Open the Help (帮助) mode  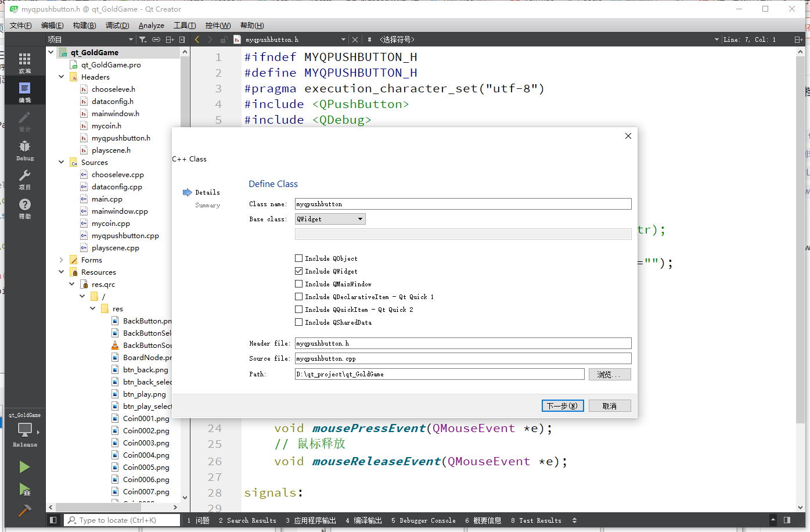click(x=24, y=207)
